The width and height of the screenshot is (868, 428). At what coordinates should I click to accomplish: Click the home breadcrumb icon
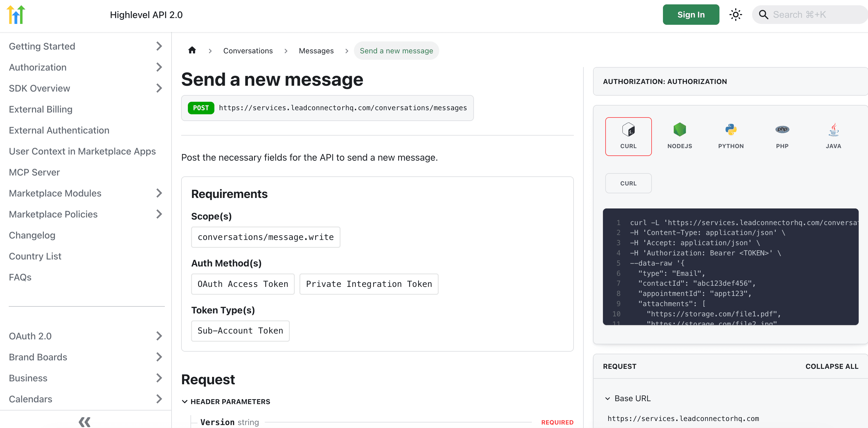192,50
